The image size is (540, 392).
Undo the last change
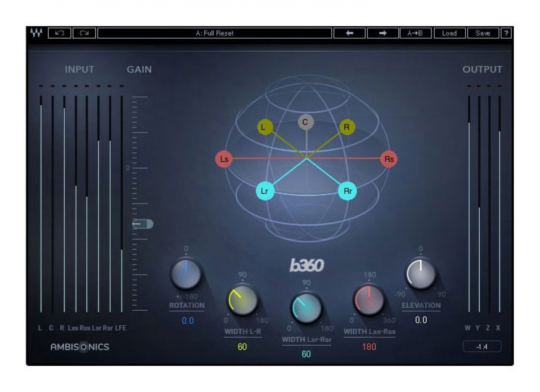59,33
